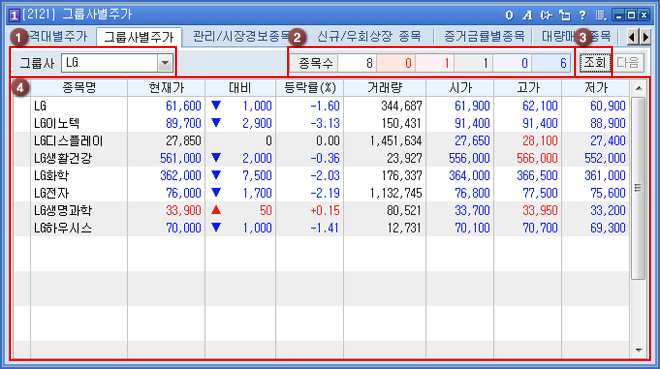Click LG생활건강 high price 566,000
Image resolution: width=660 pixels, height=369 pixels.
[x=537, y=158]
